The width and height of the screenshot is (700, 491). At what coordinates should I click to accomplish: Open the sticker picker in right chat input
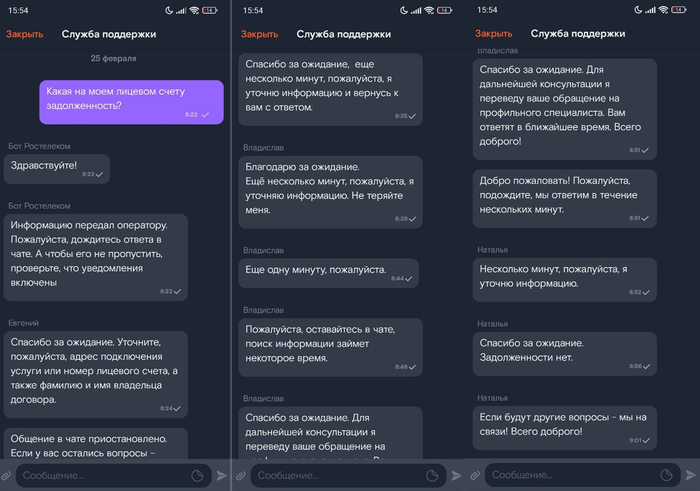point(666,476)
